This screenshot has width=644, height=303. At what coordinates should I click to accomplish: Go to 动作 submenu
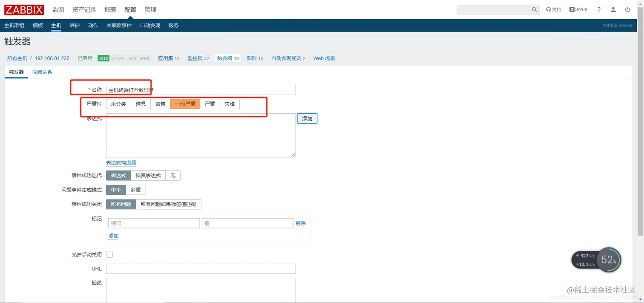93,26
